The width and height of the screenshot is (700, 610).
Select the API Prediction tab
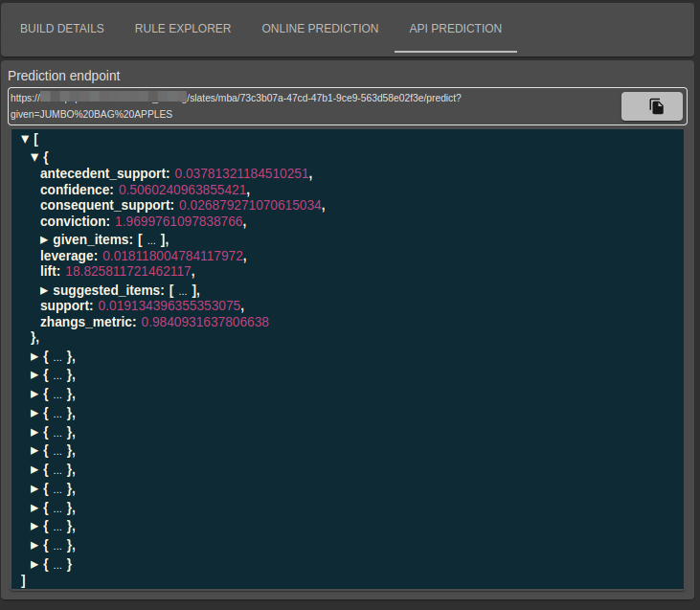click(x=456, y=29)
